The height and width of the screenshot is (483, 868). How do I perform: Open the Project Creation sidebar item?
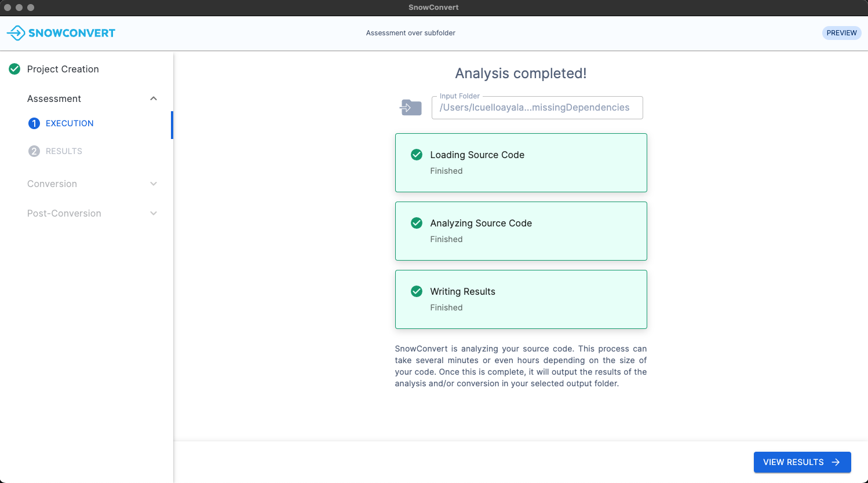pos(63,69)
